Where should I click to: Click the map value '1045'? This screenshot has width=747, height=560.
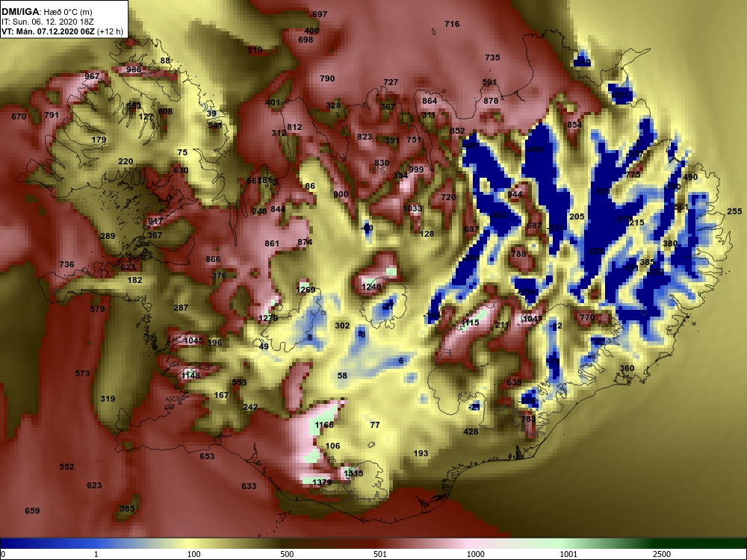(x=193, y=340)
